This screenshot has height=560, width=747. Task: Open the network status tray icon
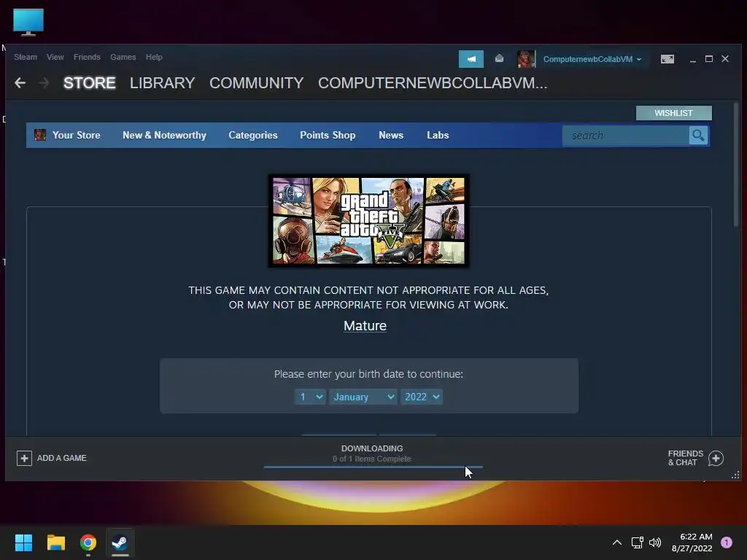638,542
